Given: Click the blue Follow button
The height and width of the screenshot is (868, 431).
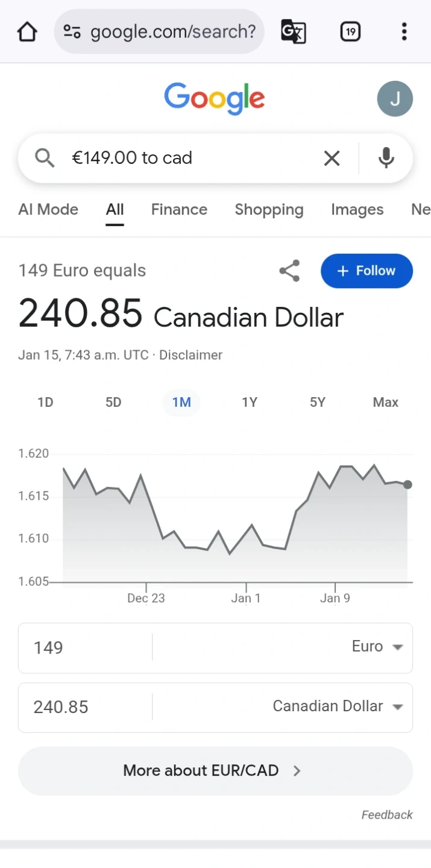Looking at the screenshot, I should coord(367,271).
